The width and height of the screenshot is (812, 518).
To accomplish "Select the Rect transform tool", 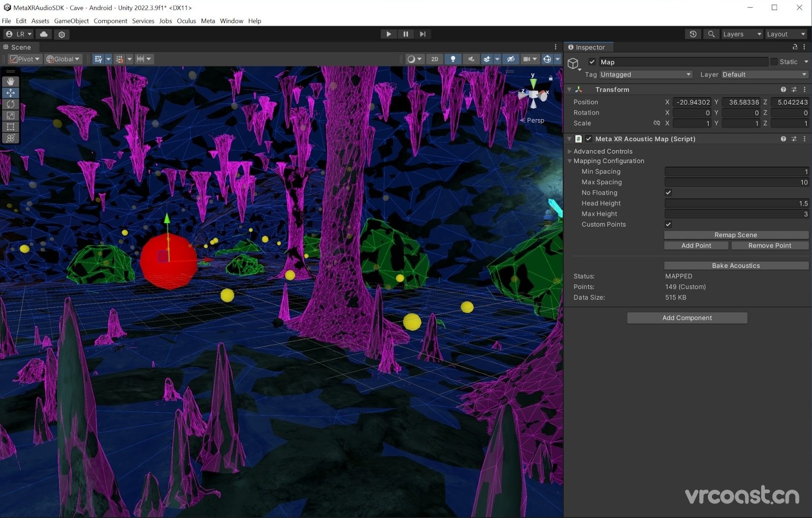I will pyautogui.click(x=10, y=127).
